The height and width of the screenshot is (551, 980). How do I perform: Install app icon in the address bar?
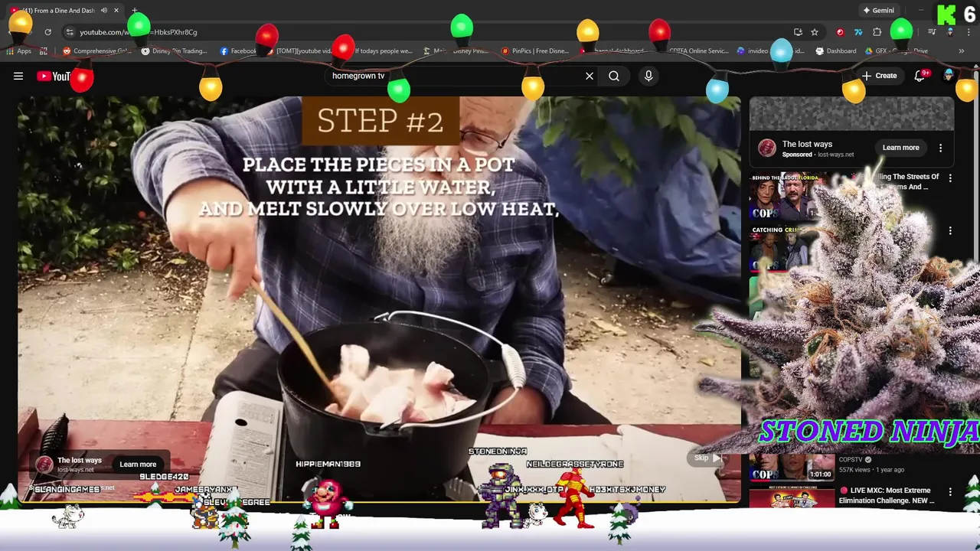798,32
